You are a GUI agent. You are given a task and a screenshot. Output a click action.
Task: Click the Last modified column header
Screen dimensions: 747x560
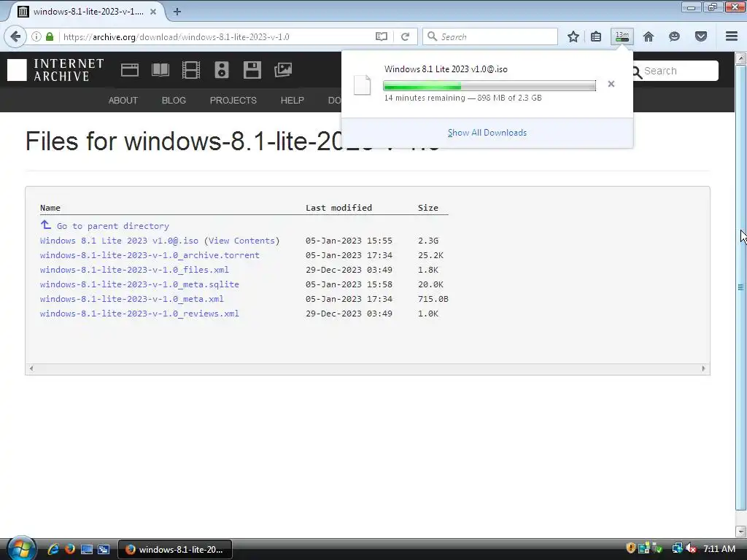tap(338, 208)
